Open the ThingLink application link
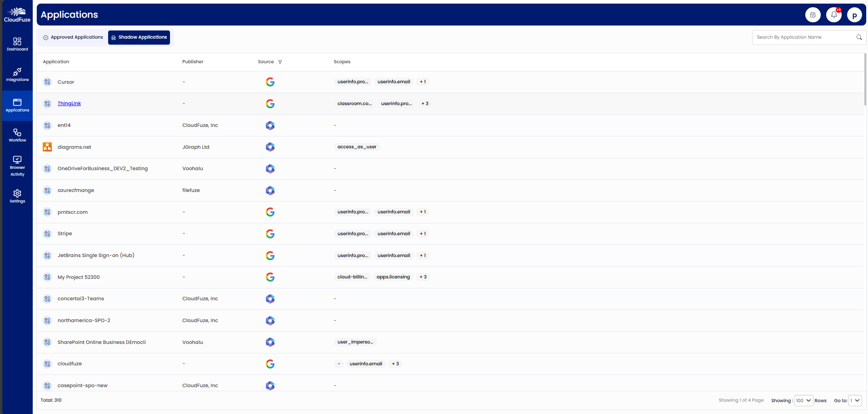The width and height of the screenshot is (868, 414). point(69,103)
